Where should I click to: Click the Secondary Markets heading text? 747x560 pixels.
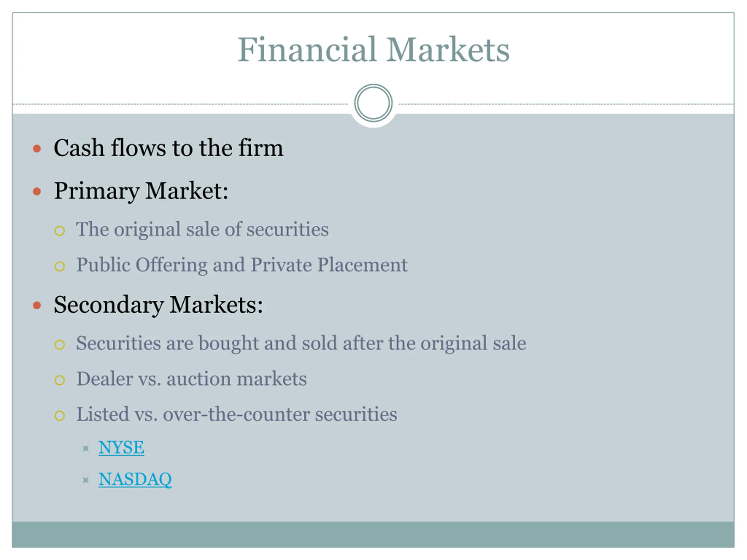coord(158,305)
